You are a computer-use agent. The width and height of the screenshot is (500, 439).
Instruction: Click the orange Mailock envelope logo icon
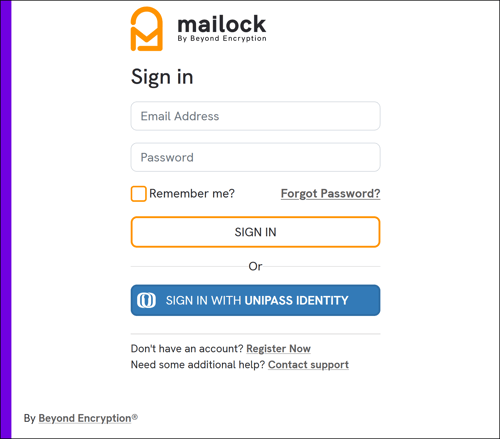coord(147,29)
